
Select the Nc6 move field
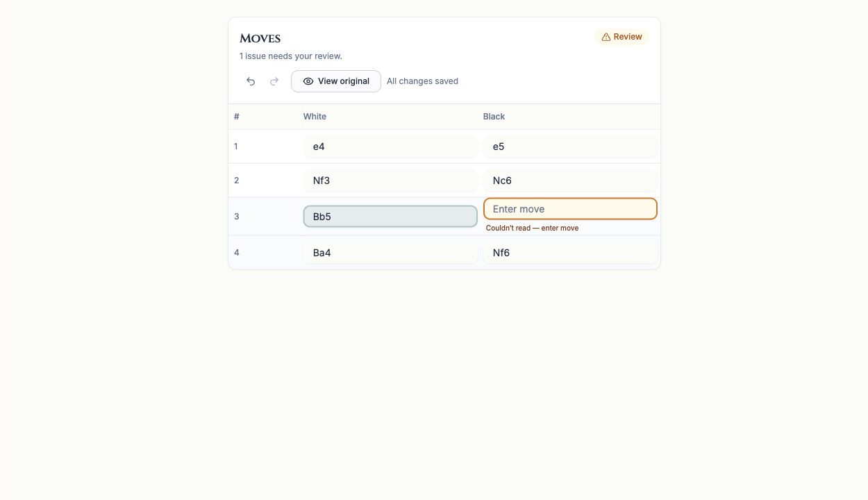point(570,181)
